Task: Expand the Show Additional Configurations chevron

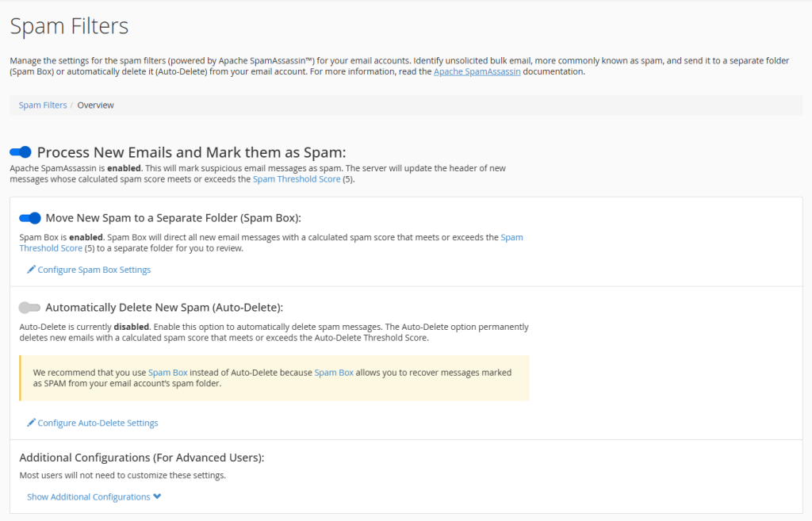Action: tap(157, 496)
